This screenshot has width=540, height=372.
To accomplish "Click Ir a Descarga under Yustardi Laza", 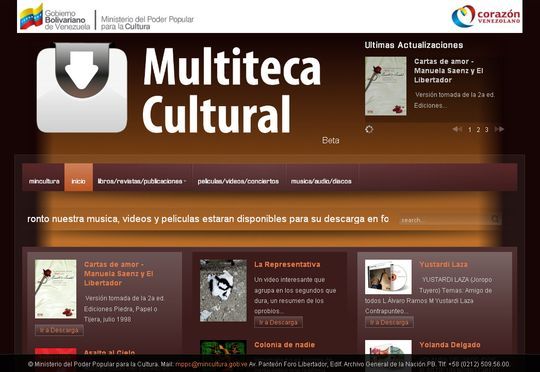I will click(x=389, y=322).
